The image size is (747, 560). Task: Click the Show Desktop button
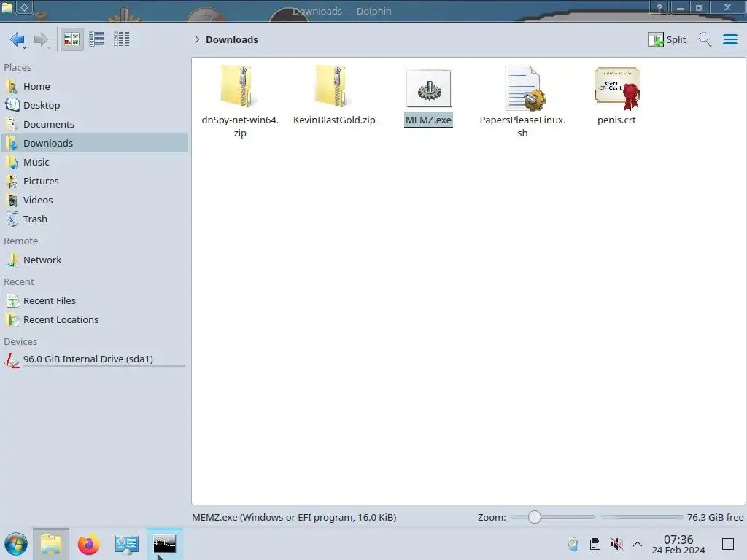(x=728, y=544)
